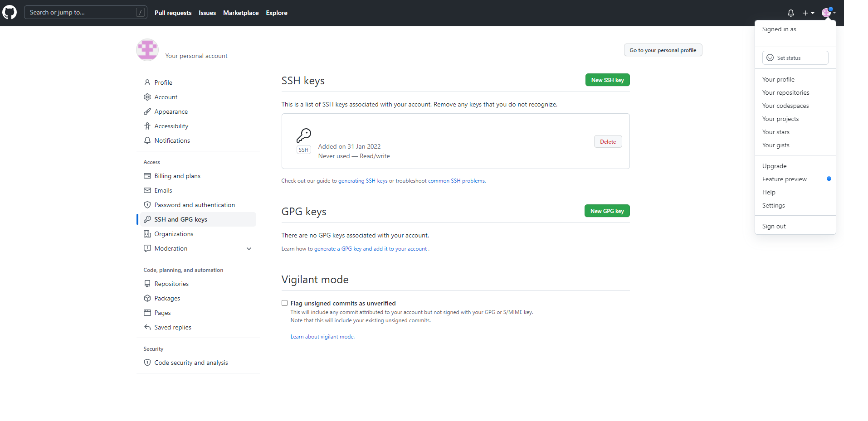Screen dimensions: 868x421
Task: Click Go to your personal profile
Action: coord(663,50)
